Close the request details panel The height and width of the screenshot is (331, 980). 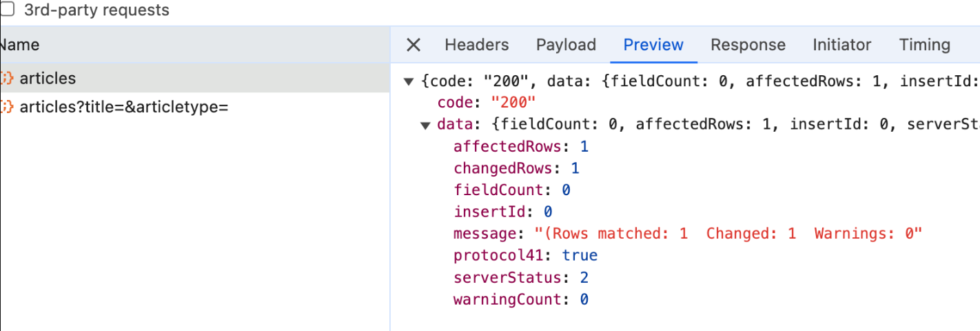tap(414, 46)
